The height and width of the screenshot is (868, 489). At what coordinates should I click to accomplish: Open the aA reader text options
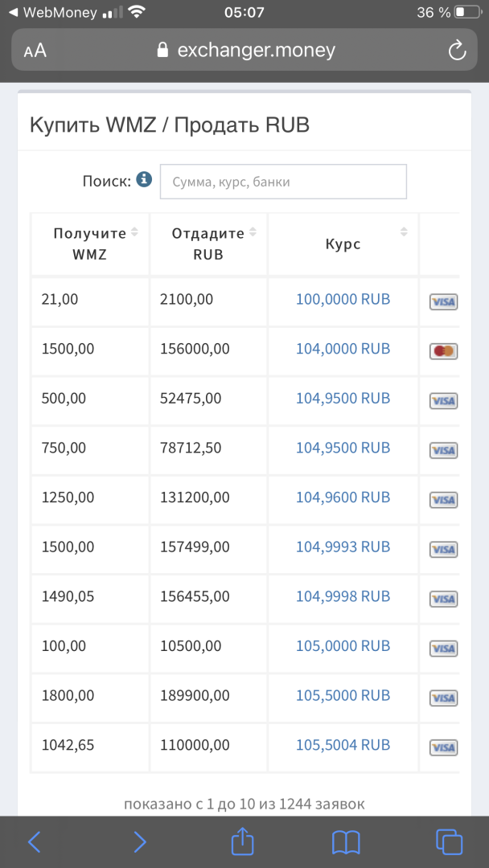[35, 51]
